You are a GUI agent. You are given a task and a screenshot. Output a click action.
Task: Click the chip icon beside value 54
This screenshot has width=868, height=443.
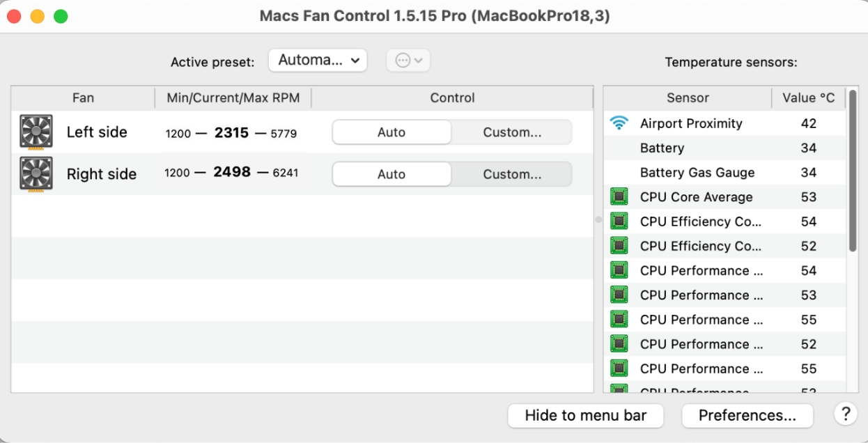point(619,221)
